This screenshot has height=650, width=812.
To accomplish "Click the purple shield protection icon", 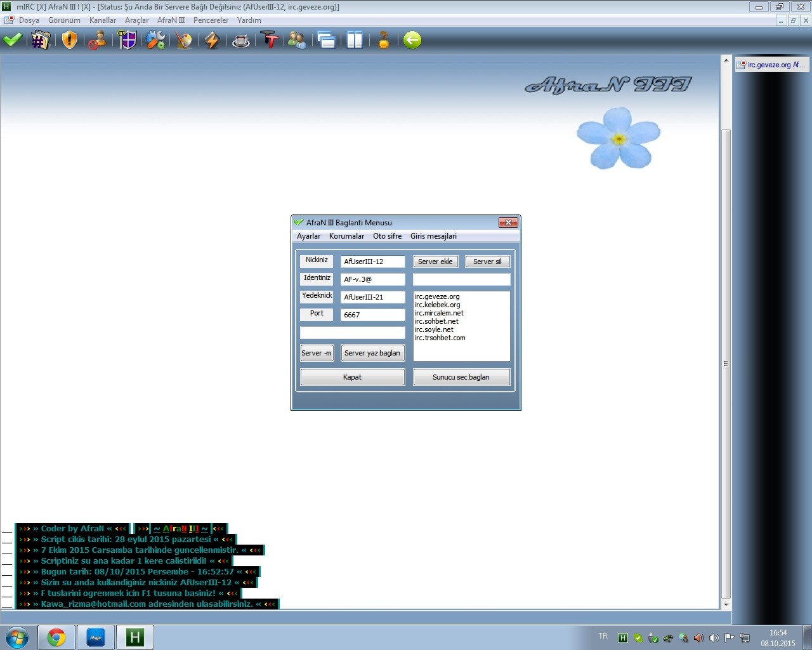I will point(127,41).
